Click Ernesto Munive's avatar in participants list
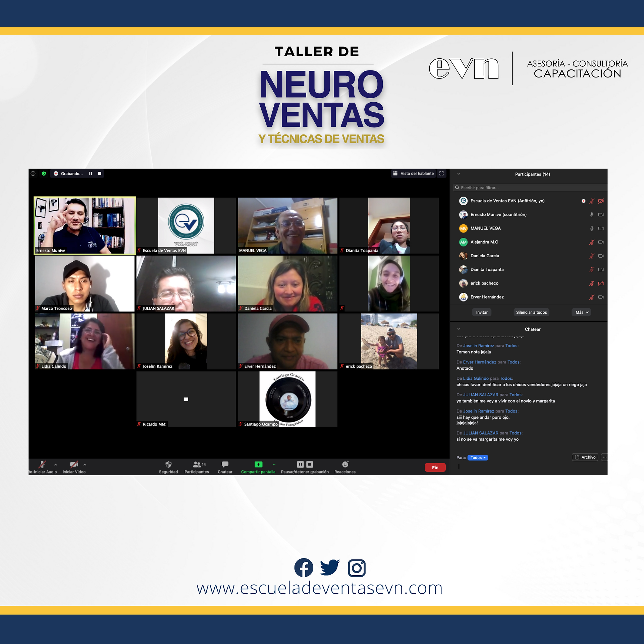Image resolution: width=644 pixels, height=644 pixels. click(x=463, y=215)
